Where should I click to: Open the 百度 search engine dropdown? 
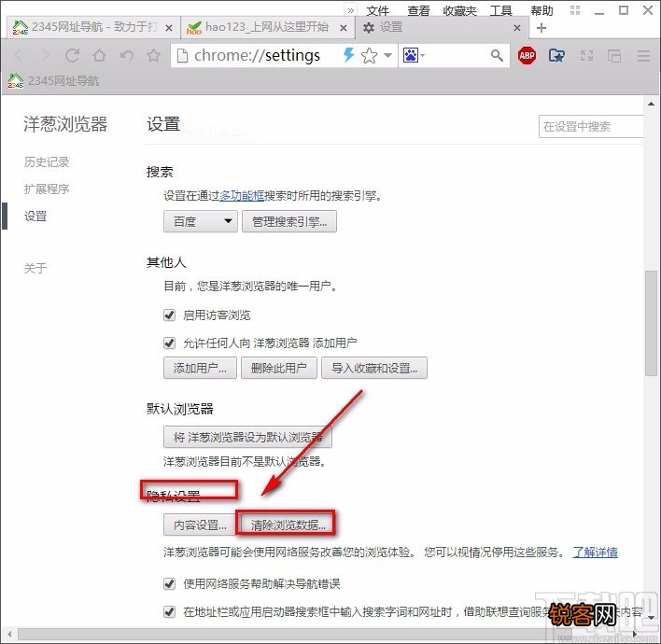[x=201, y=221]
